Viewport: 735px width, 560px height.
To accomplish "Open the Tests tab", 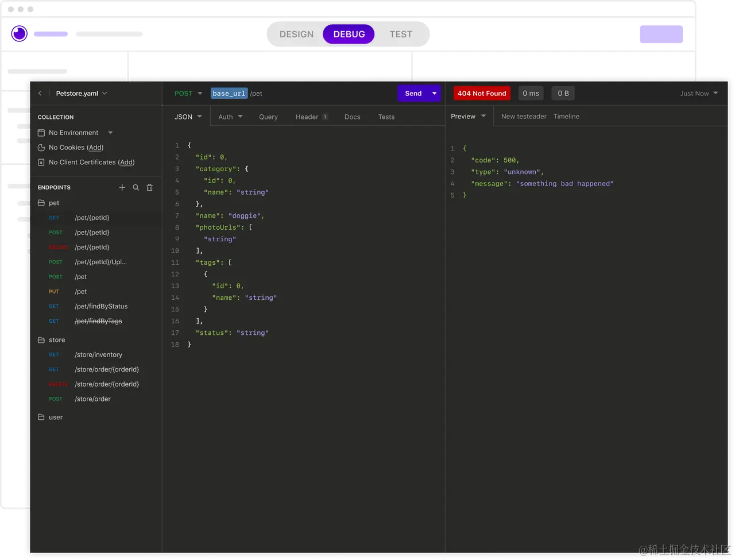I will tap(386, 117).
